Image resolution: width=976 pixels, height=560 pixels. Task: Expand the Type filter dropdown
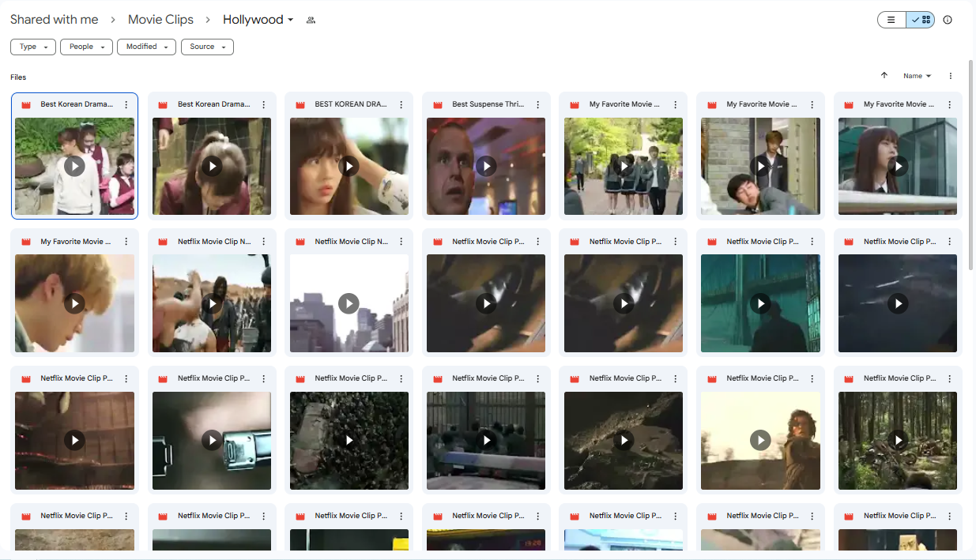[33, 47]
